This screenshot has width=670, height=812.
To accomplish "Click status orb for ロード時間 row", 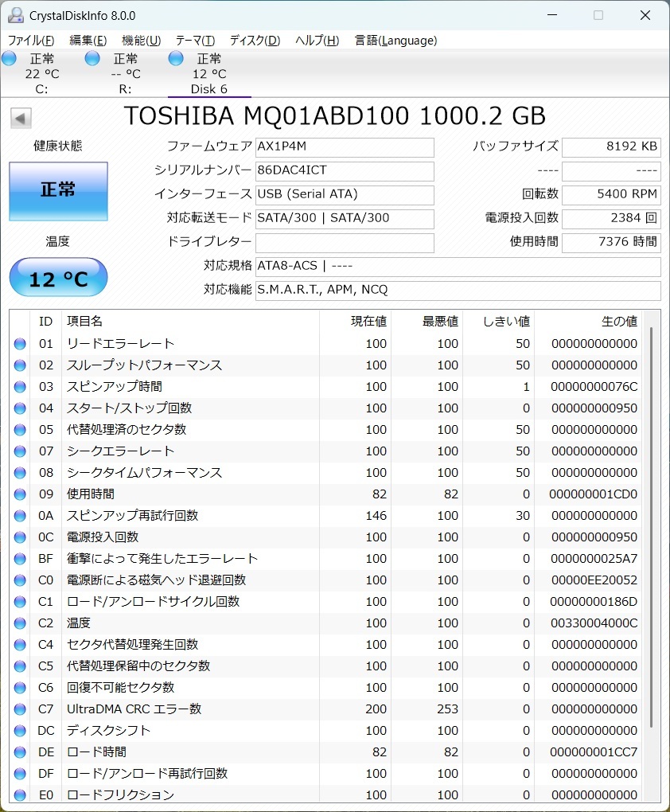I will 20,752.
